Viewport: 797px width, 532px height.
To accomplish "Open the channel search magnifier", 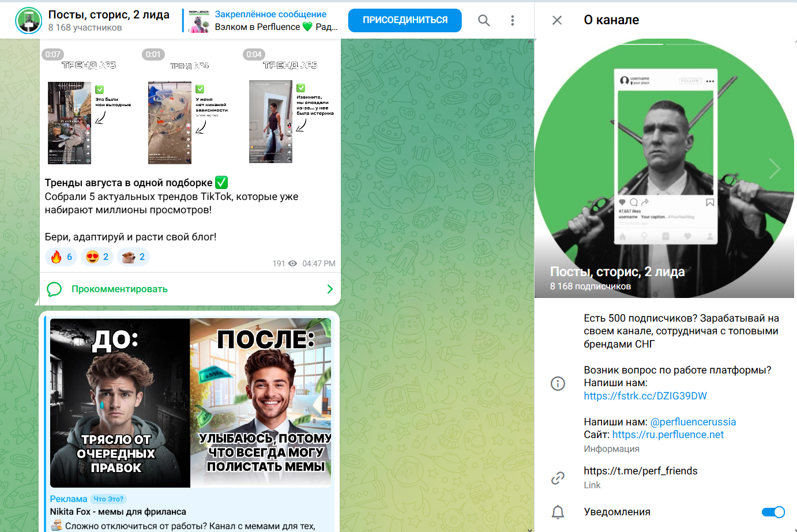I will (483, 20).
